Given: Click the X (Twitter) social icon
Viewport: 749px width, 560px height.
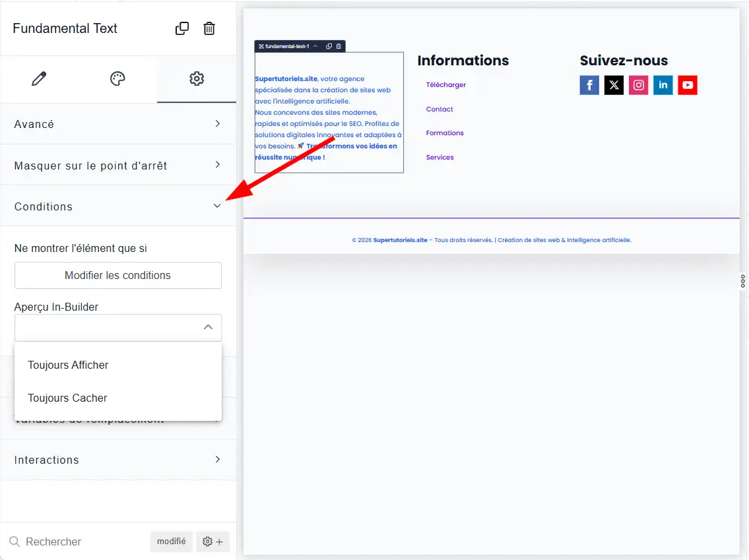Looking at the screenshot, I should tap(614, 86).
